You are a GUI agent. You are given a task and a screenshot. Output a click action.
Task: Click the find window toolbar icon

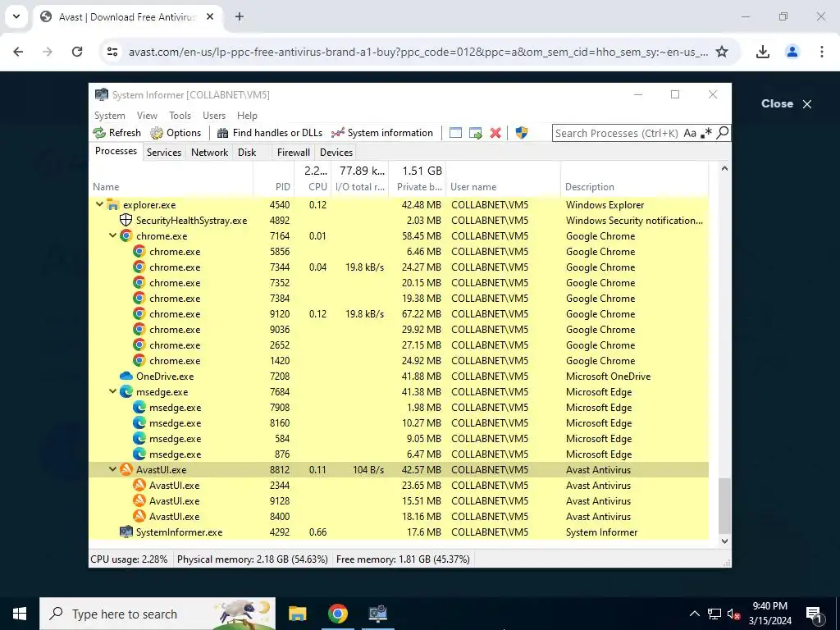point(455,133)
